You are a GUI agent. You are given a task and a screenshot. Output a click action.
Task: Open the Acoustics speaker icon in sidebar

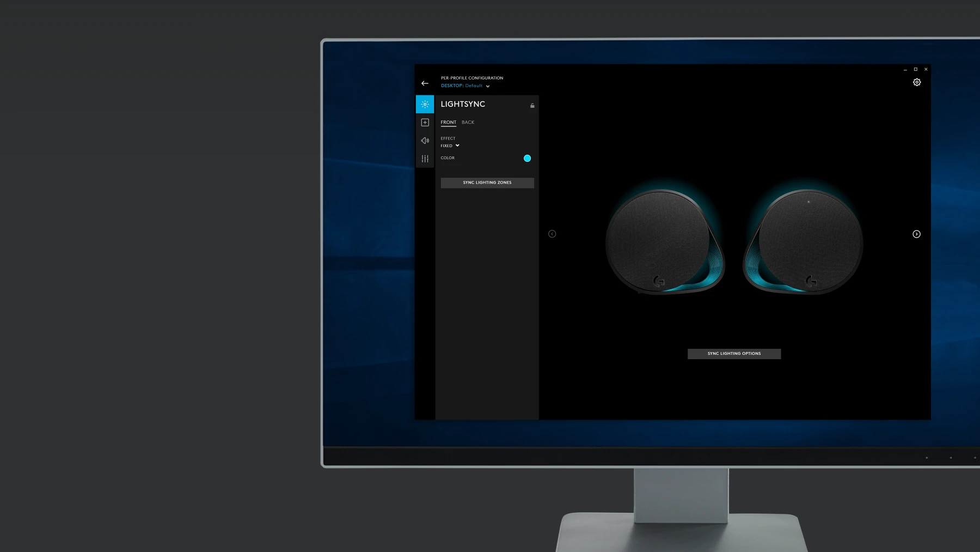(425, 141)
